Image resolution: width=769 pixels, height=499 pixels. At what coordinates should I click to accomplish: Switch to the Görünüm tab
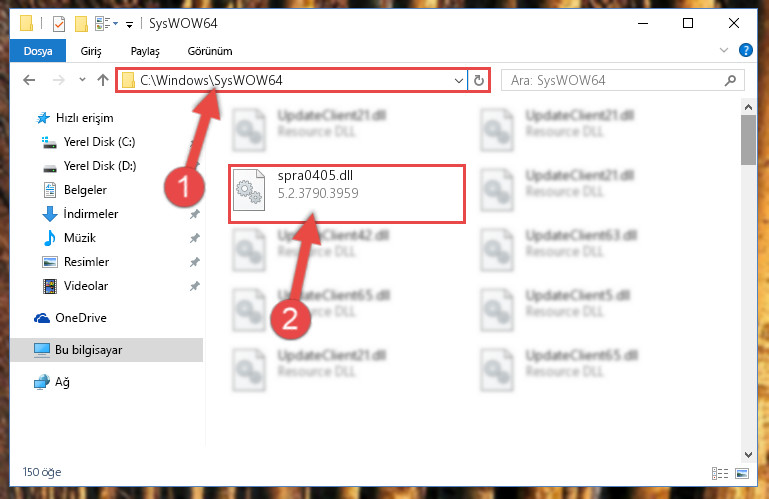pos(210,51)
